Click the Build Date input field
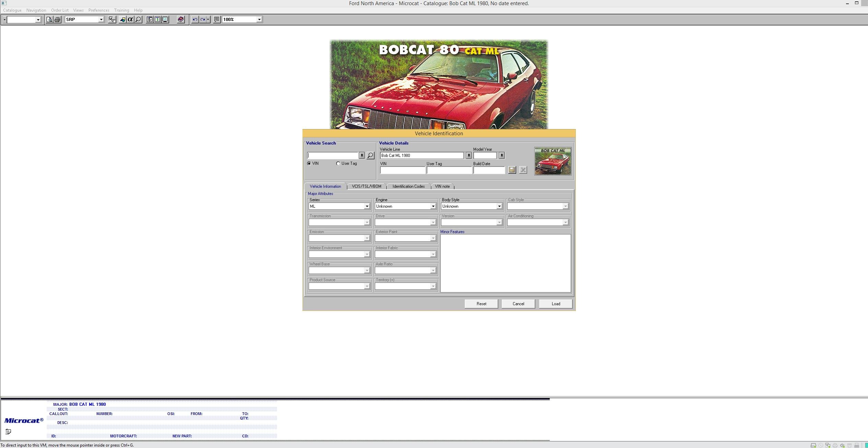 (x=489, y=170)
